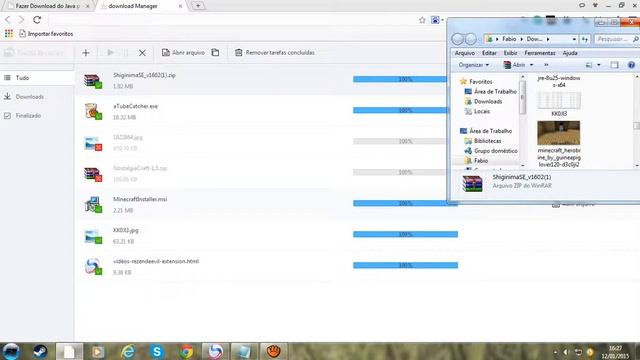Click the progress bar of KK0XI3.jpg
The width and height of the screenshot is (640, 360).
click(x=405, y=234)
